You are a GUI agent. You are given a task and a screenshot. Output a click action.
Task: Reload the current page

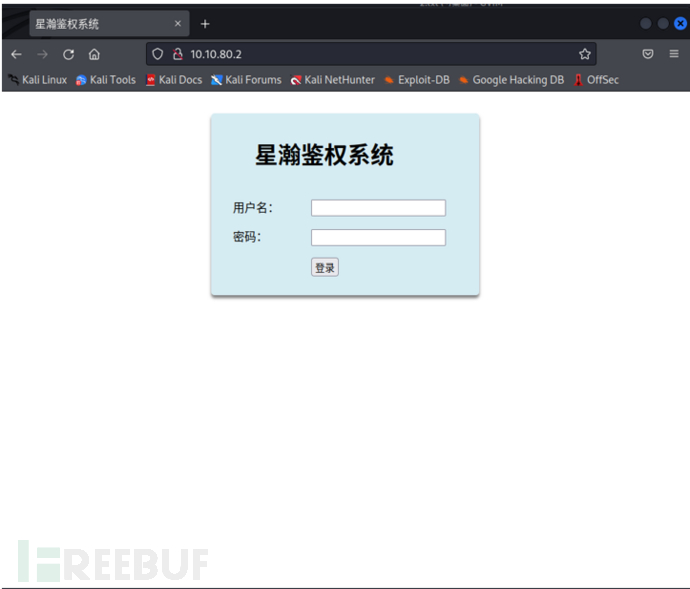pos(68,54)
